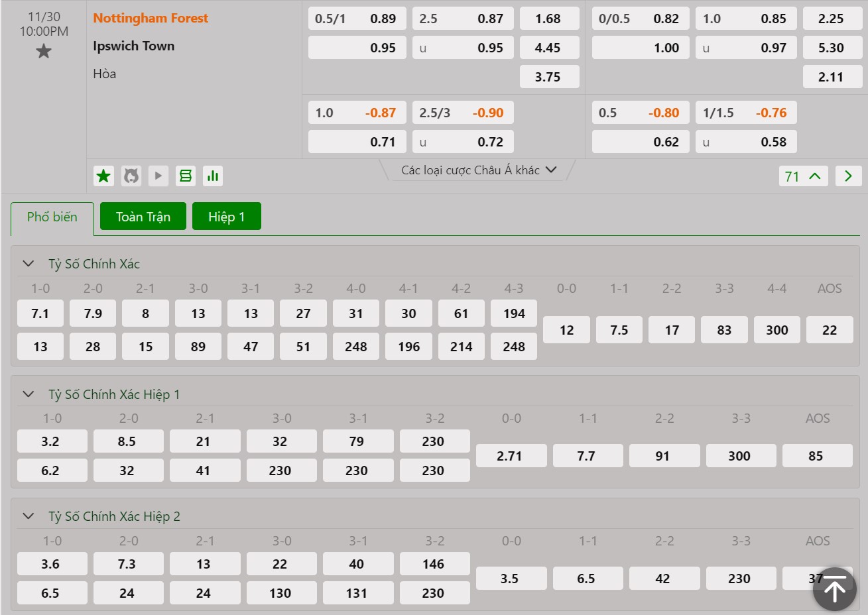The image size is (868, 615).
Task: Bet first-half 0-0 odds 2.71
Action: tap(511, 456)
